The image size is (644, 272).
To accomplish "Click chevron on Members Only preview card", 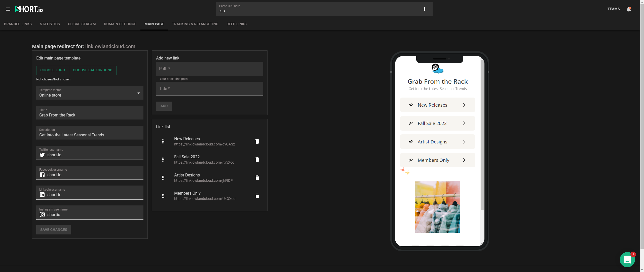I will (464, 160).
